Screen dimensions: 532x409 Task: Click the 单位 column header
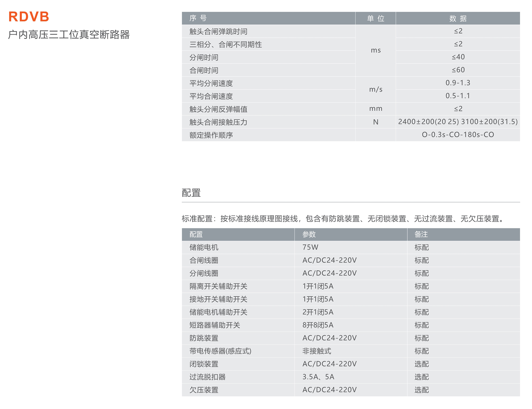coord(375,18)
